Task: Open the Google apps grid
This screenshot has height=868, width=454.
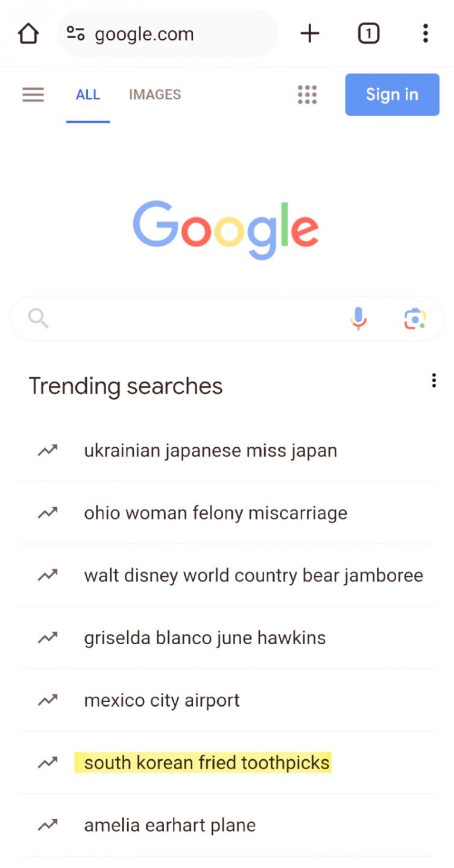Action: point(307,95)
